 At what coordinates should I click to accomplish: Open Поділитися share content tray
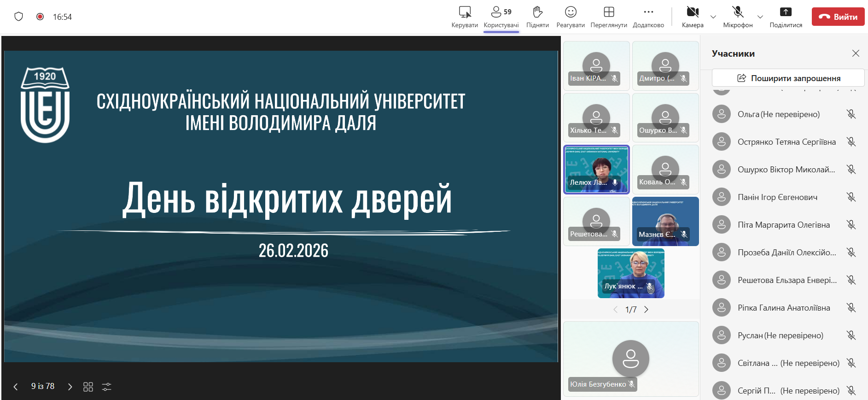[786, 17]
